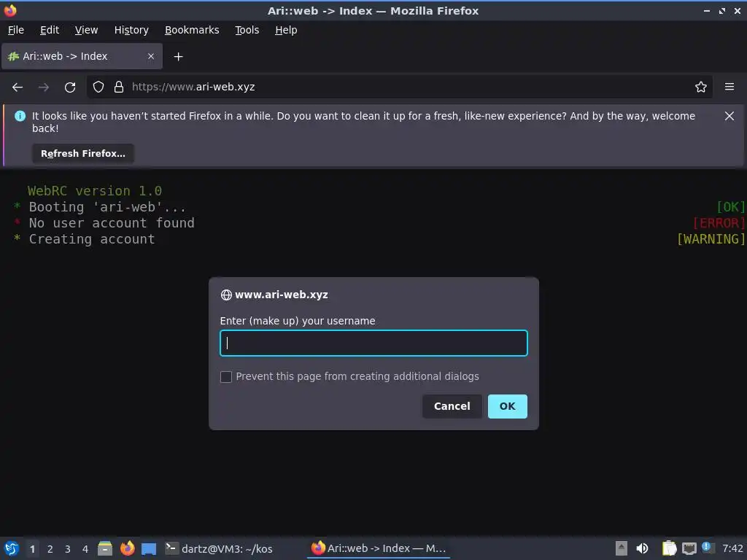Cancel the username dialog
Image resolution: width=747 pixels, height=560 pixels.
tap(452, 406)
